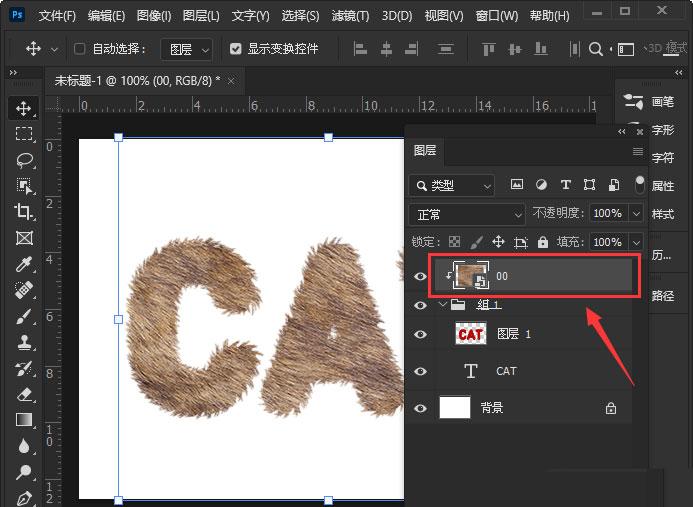Image resolution: width=693 pixels, height=507 pixels.
Task: Uncheck the 显示变换控件 checkbox
Action: pos(236,49)
